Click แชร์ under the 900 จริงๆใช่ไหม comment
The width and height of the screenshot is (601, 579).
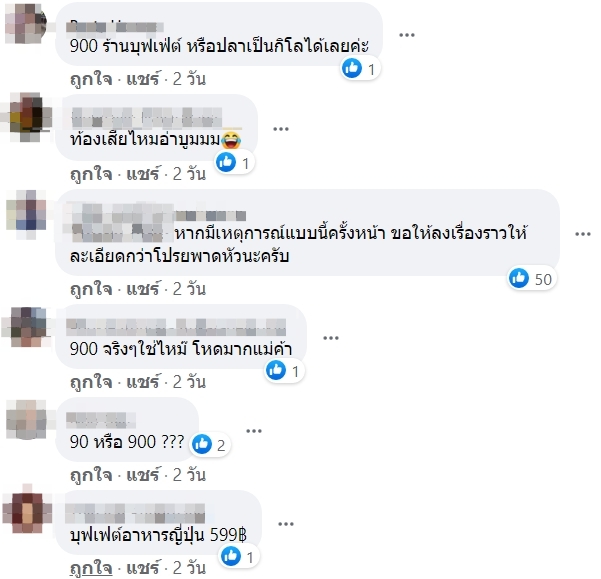pyautogui.click(x=143, y=382)
